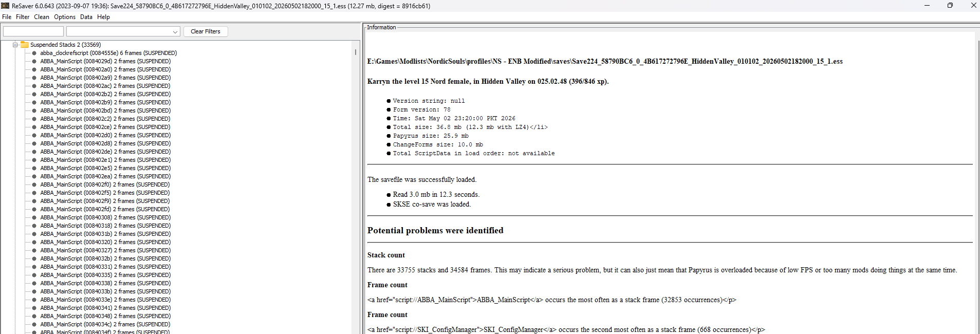Collapse the Suspended Stacks 2 tree node
This screenshot has width=980, height=334.
pyautogui.click(x=15, y=45)
